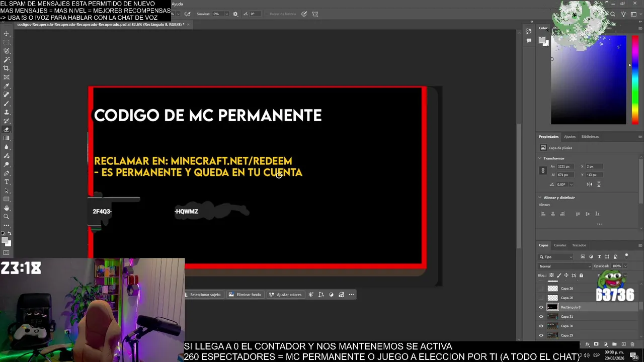
Task: Select the Brush tool
Action: (x=7, y=103)
